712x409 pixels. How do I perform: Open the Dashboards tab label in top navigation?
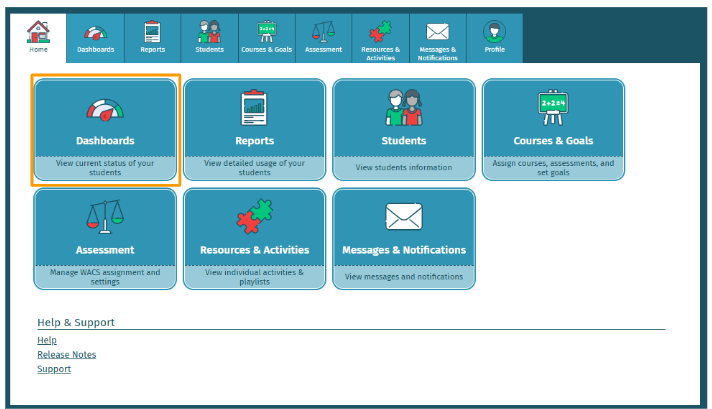click(95, 49)
